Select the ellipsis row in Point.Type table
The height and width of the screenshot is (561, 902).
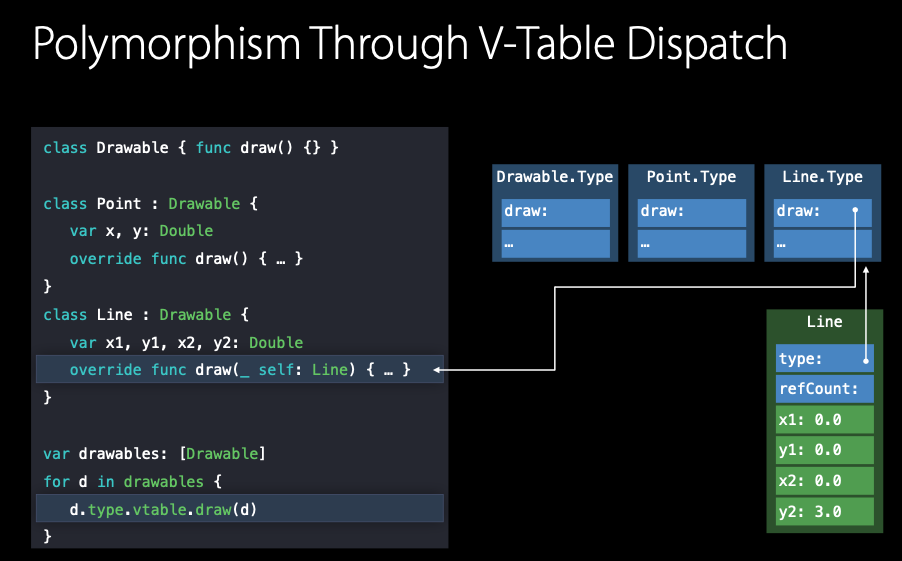point(691,244)
